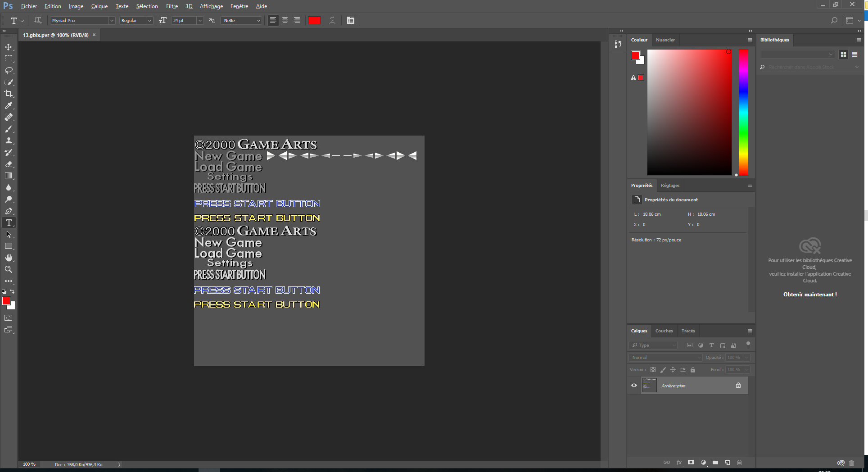Create warped text icon
The height and width of the screenshot is (472, 868).
[x=332, y=20]
